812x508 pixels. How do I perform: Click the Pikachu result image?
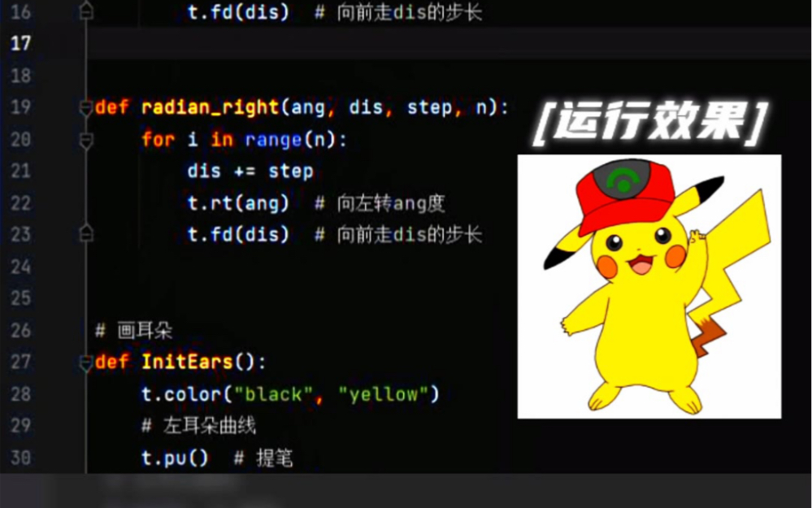point(649,286)
